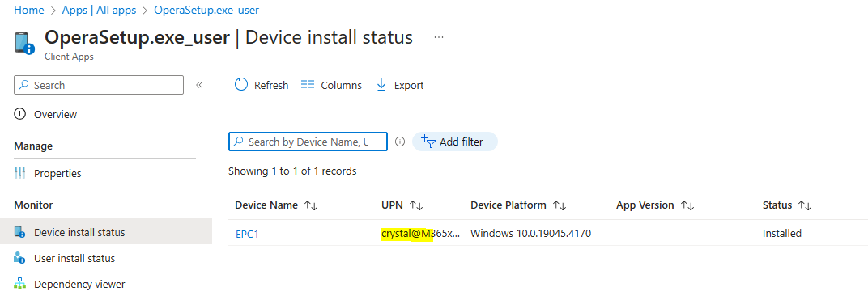Open device EPC1 link
This screenshot has width=868, height=300.
(247, 234)
